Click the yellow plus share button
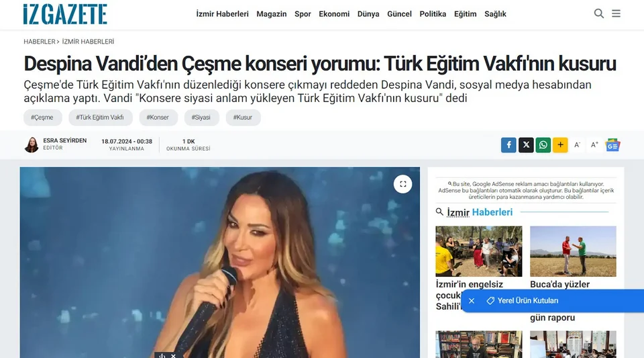 tap(560, 145)
